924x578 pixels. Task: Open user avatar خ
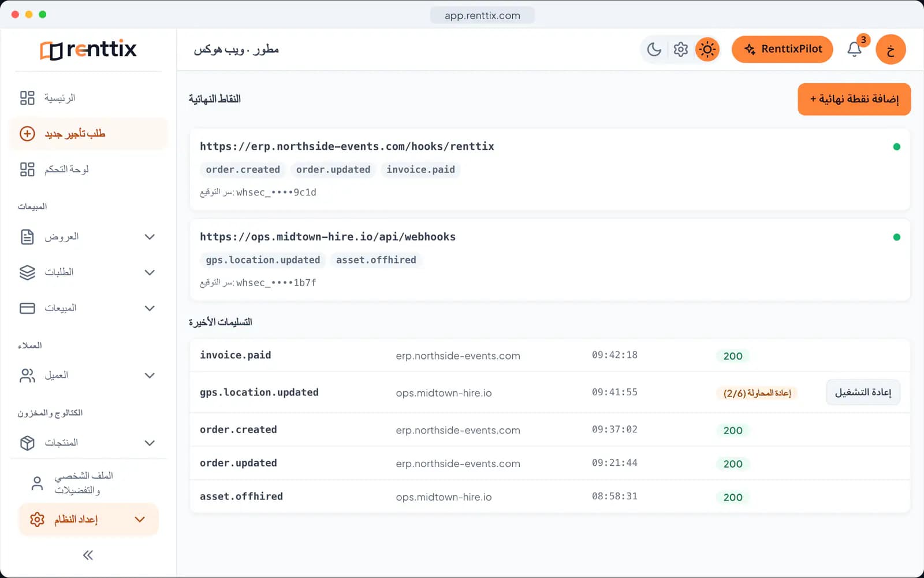coord(891,50)
